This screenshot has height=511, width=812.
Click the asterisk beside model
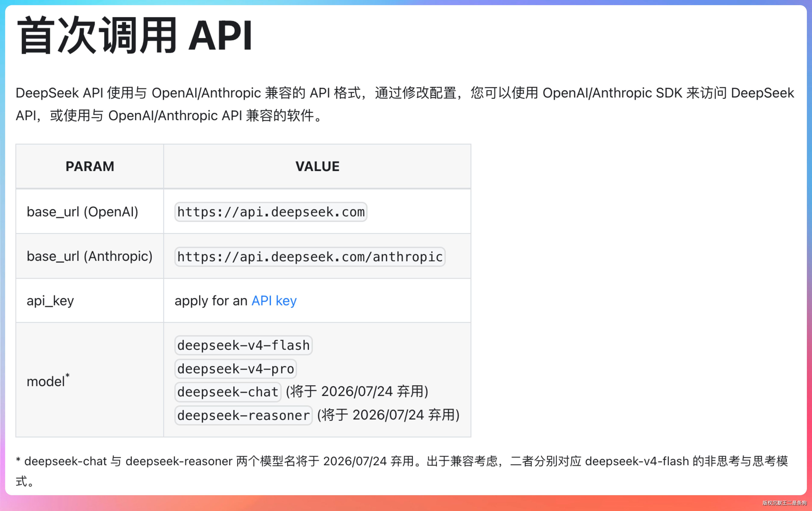click(x=68, y=375)
